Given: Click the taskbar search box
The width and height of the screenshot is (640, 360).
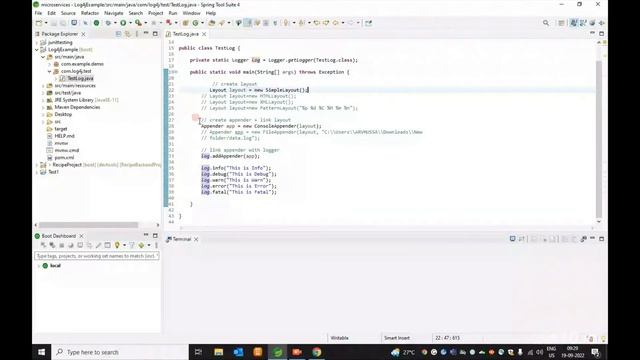Looking at the screenshot, I should coord(120,352).
